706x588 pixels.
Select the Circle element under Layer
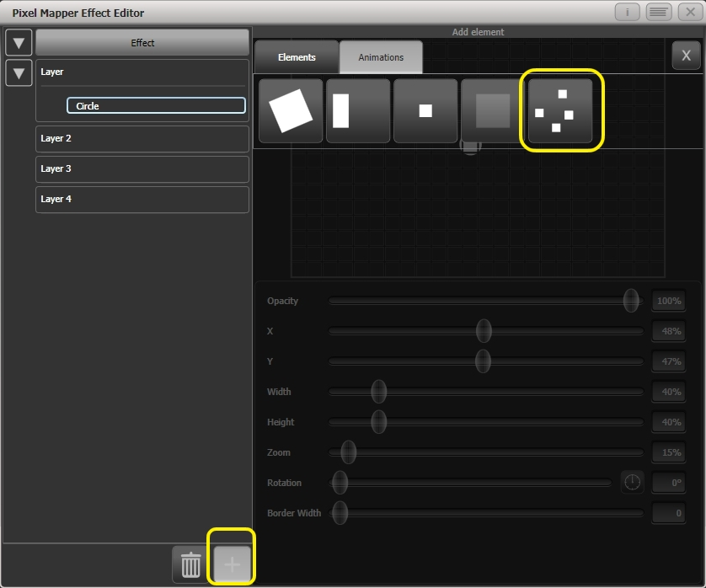(x=156, y=105)
